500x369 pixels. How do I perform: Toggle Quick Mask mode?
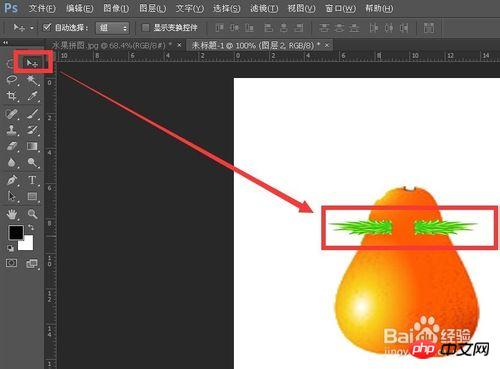(11, 263)
